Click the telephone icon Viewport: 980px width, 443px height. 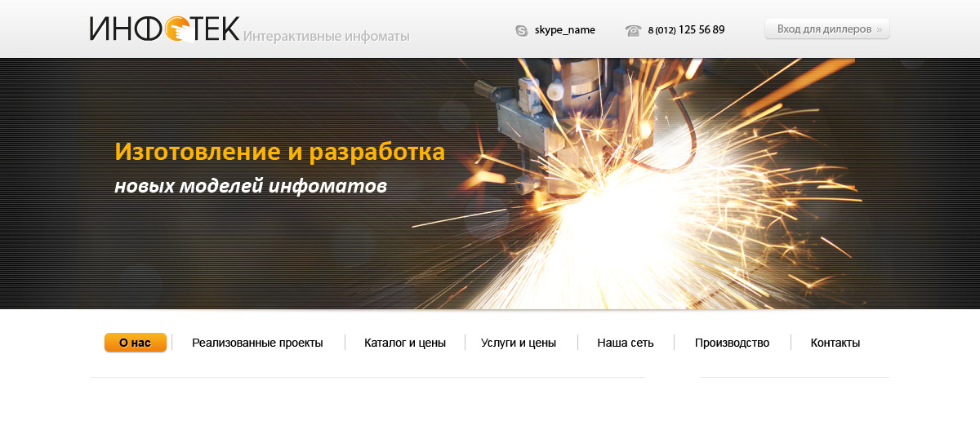[633, 31]
